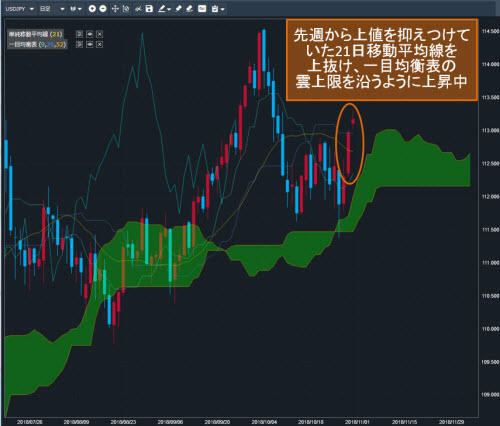The image size is (500, 426).
Task: Zoom out with the minus icon
Action: pos(103,9)
